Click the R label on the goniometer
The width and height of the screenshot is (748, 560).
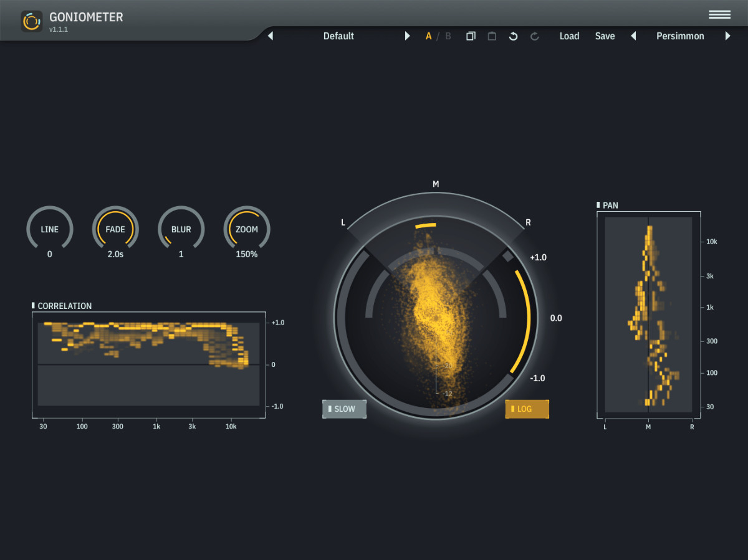tap(528, 222)
